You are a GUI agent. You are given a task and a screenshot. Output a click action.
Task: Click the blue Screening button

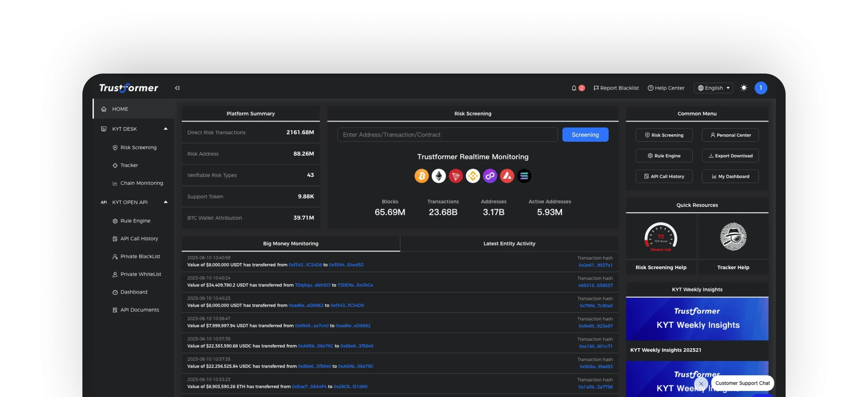point(585,135)
